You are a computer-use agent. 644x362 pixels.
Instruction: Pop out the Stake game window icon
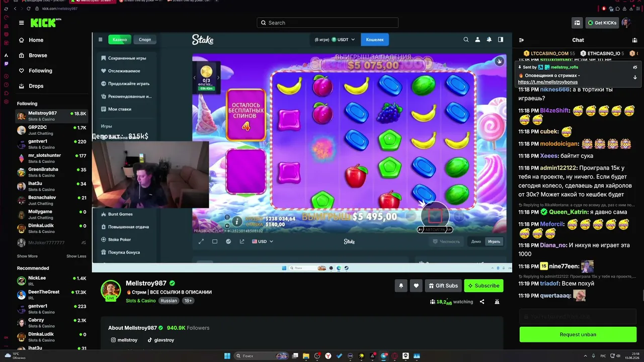pyautogui.click(x=242, y=241)
